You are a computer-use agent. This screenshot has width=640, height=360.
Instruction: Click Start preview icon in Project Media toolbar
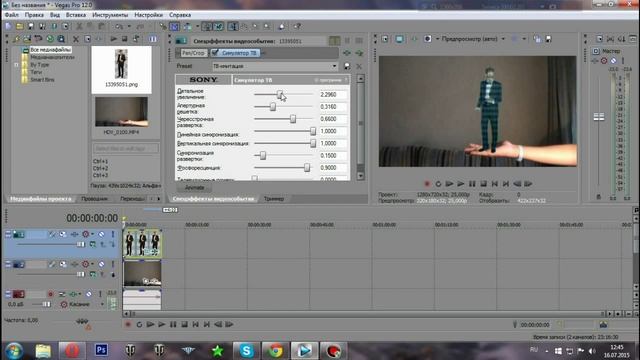click(x=113, y=39)
